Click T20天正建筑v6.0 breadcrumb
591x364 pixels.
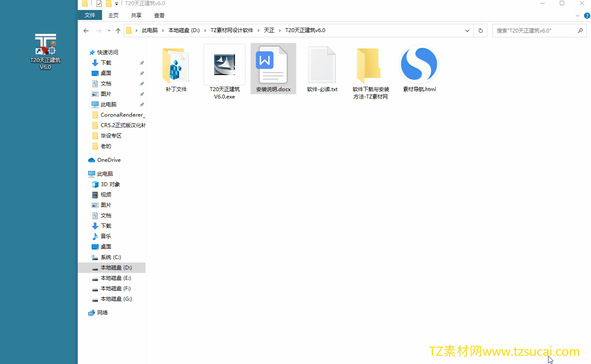[305, 31]
